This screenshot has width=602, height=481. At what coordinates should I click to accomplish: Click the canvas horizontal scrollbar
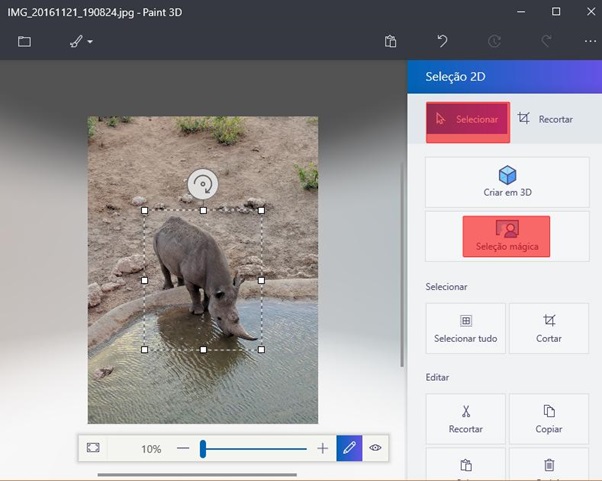point(197,475)
